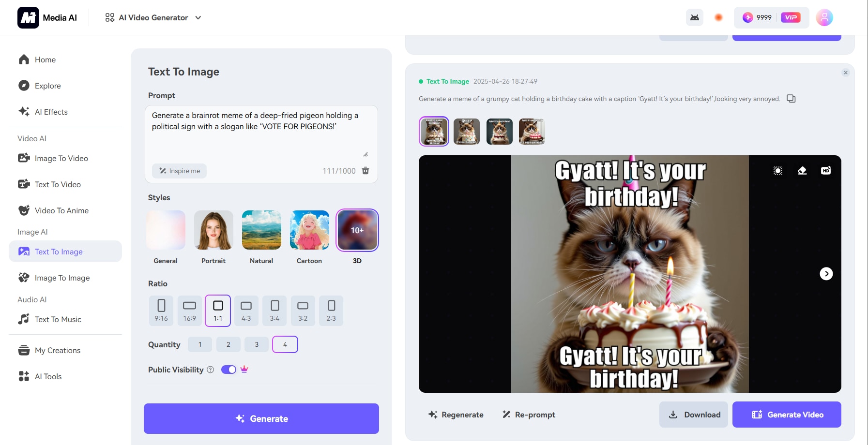
Task: Clear the prompt with the trash icon
Action: (x=365, y=171)
